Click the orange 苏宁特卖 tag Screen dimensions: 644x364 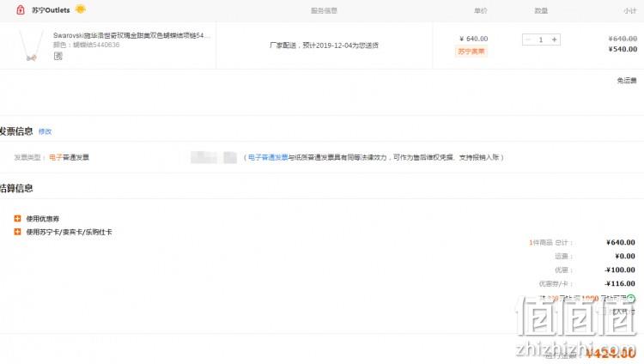point(471,52)
